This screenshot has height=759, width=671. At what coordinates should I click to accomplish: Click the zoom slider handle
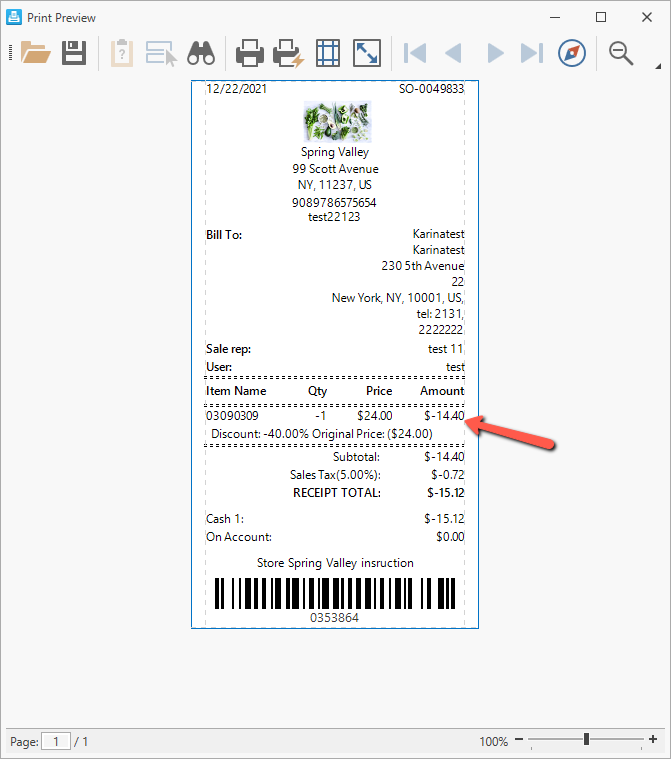[586, 740]
